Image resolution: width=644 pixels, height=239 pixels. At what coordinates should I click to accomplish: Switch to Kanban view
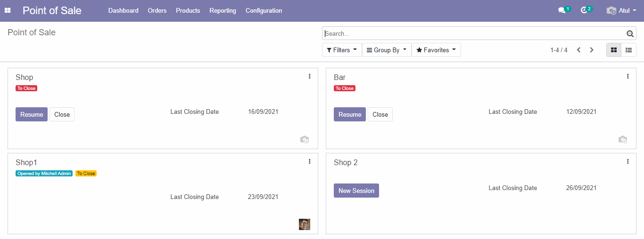614,50
